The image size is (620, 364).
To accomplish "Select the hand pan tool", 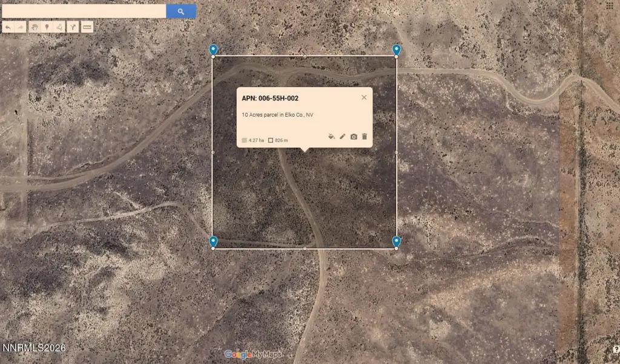I will click(35, 27).
